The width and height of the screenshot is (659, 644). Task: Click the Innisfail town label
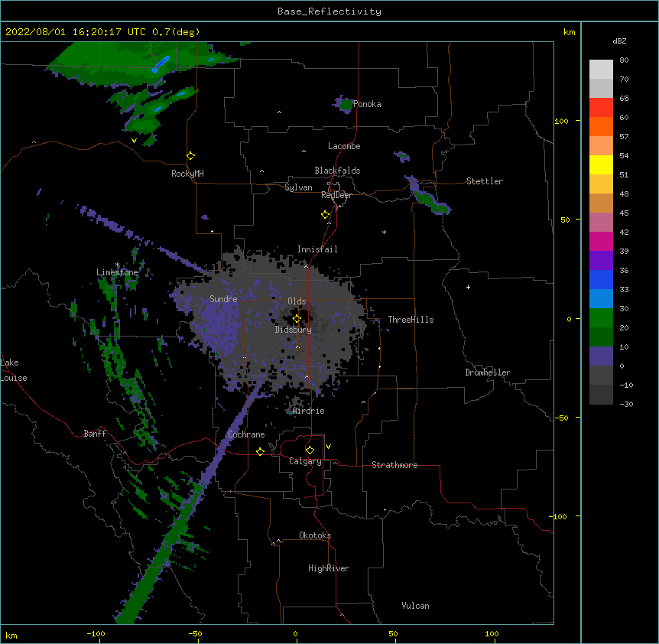[317, 249]
